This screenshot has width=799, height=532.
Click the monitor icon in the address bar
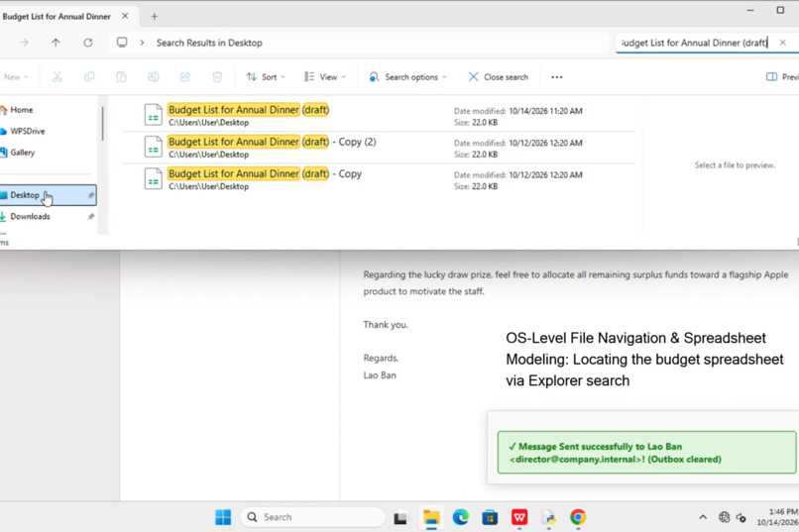pyautogui.click(x=122, y=43)
